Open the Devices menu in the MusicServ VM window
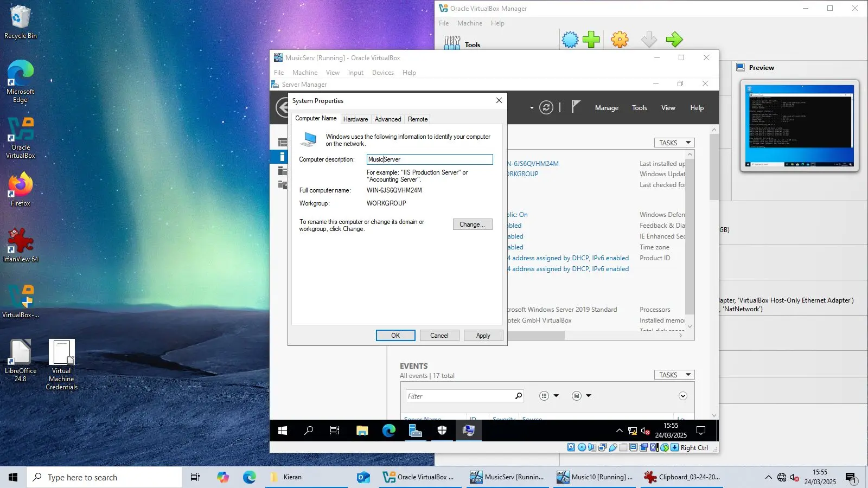Image resolution: width=868 pixels, height=488 pixels. (x=382, y=72)
